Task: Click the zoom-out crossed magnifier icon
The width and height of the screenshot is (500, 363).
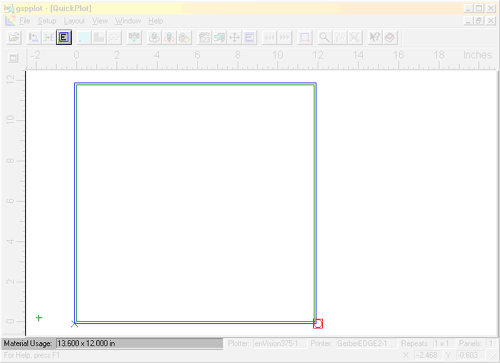Action: [x=355, y=37]
